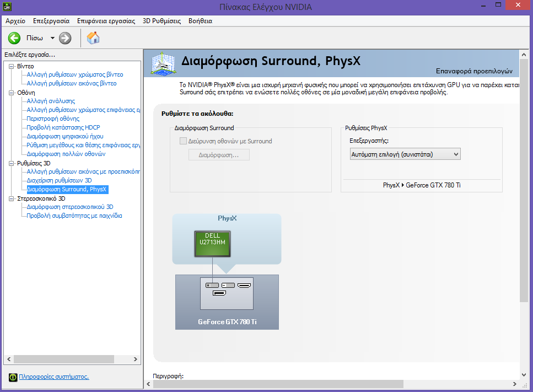Click the NVIDIA icon in the title bar

click(x=7, y=6)
